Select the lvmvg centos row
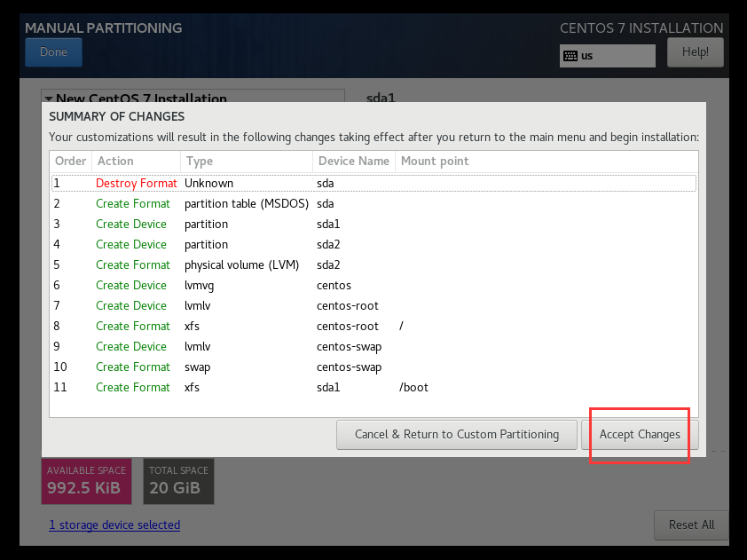This screenshot has width=747, height=560. (373, 286)
